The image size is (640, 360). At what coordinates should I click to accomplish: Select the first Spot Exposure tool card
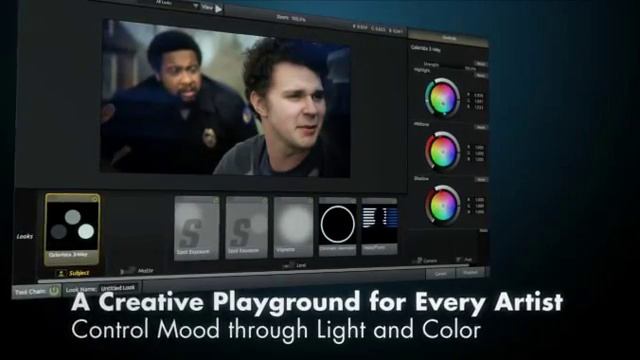197,228
